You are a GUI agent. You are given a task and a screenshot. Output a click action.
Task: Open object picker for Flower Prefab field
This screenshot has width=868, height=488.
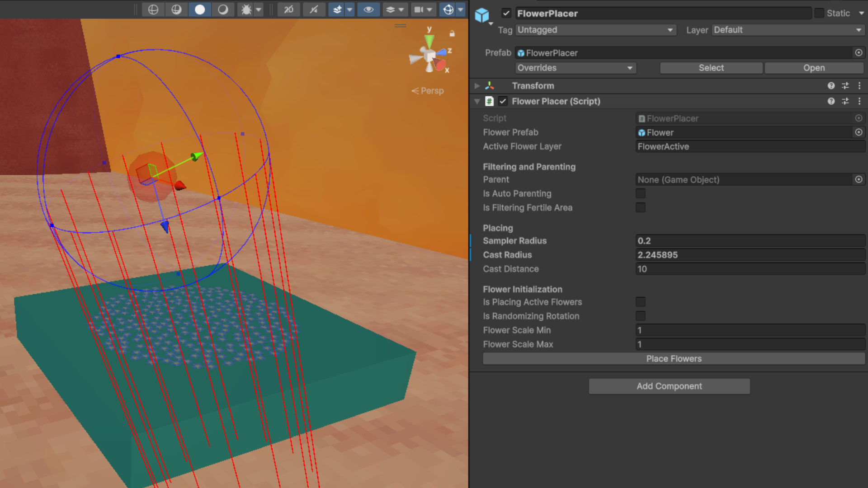[859, 132]
